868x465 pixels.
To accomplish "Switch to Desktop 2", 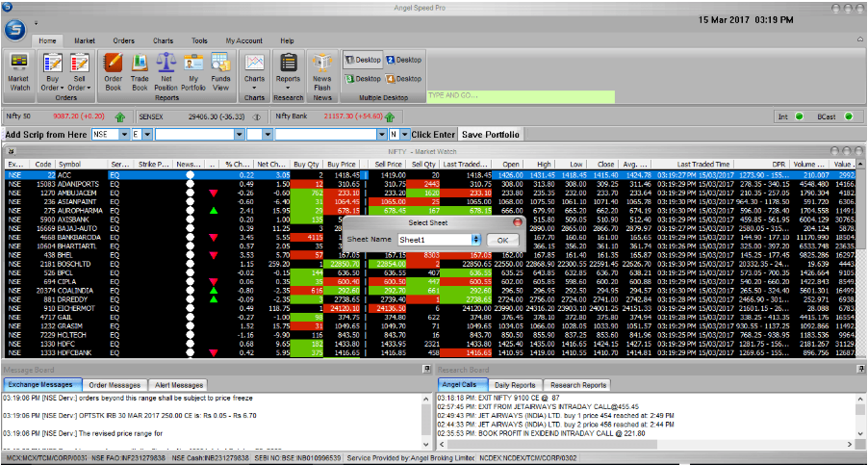I will pyautogui.click(x=403, y=60).
